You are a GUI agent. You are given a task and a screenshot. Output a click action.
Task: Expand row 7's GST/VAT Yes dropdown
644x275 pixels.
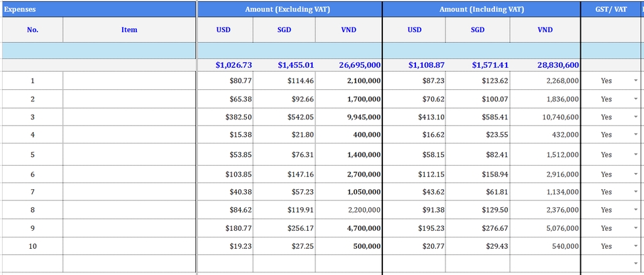635,192
